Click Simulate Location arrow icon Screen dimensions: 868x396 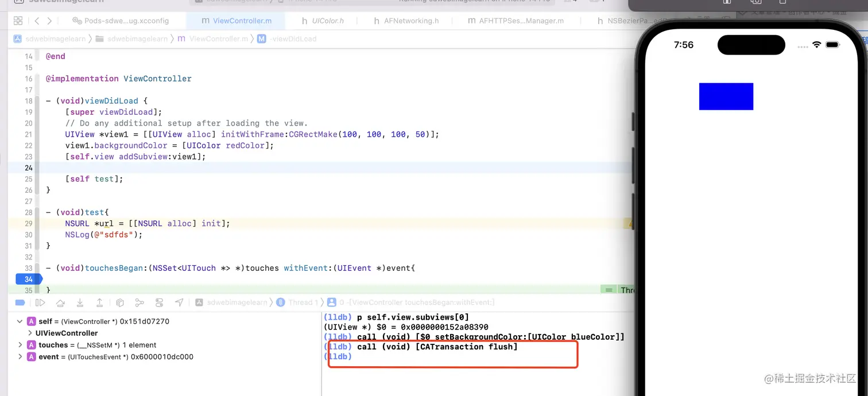(179, 302)
